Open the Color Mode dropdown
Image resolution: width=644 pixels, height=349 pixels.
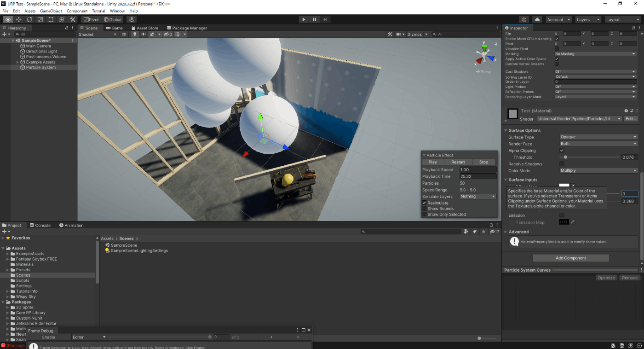pos(598,171)
